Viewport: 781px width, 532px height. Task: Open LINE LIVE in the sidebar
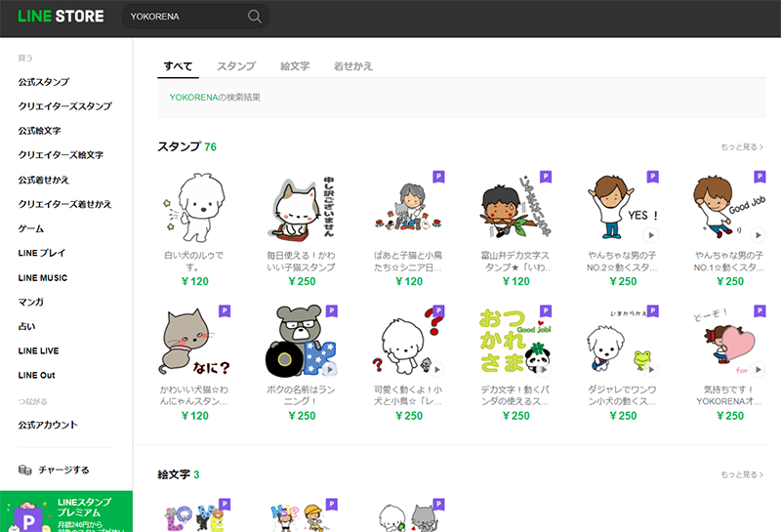coord(38,350)
